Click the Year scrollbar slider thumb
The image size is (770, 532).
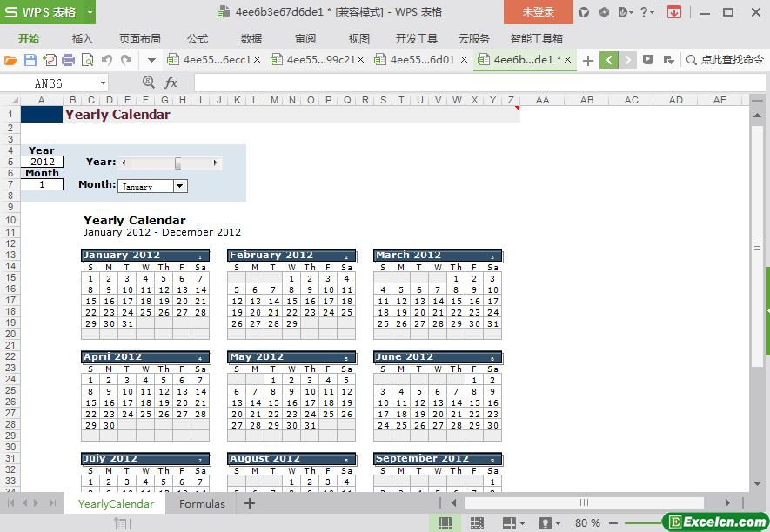coord(177,163)
